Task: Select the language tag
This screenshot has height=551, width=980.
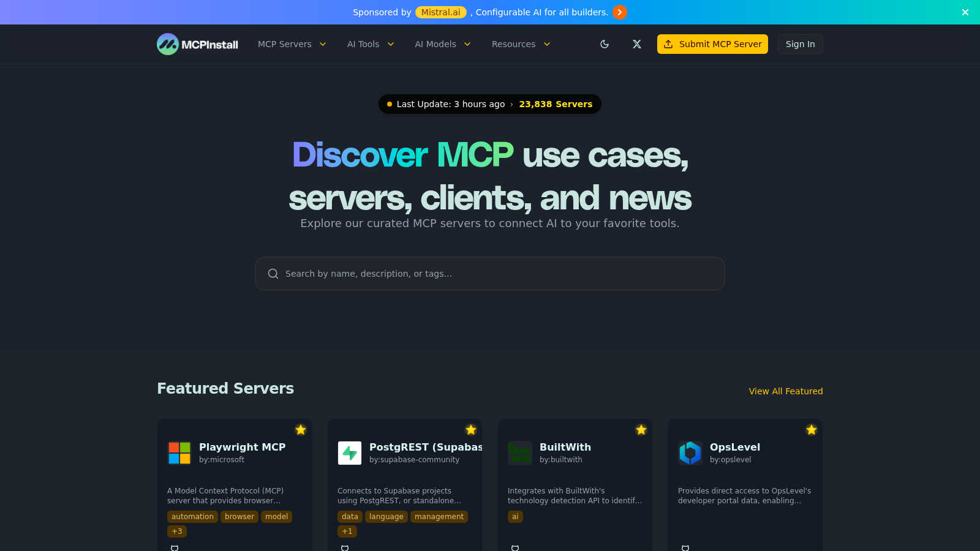Action: 386,517
